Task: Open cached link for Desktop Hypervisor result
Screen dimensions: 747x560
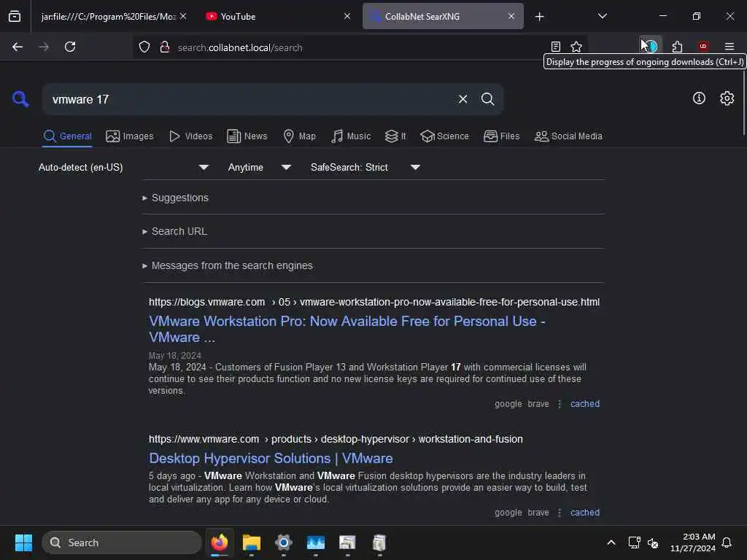Action: click(x=585, y=513)
